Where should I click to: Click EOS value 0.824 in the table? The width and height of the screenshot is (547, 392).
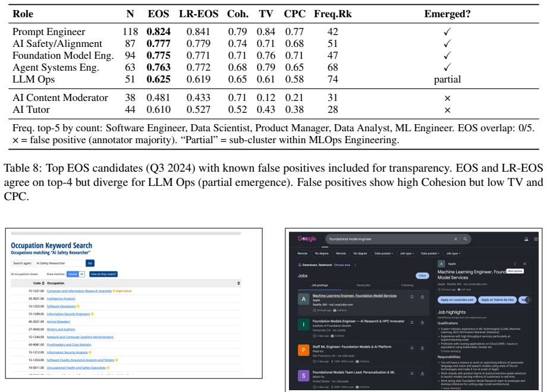click(x=158, y=31)
